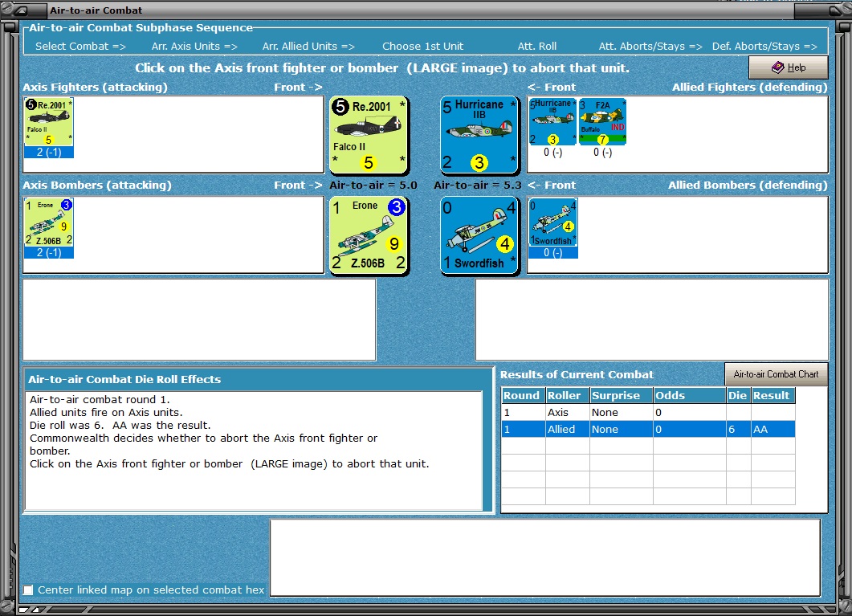Open the Air-to-air Combat Chart
852x616 pixels.
coord(776,374)
